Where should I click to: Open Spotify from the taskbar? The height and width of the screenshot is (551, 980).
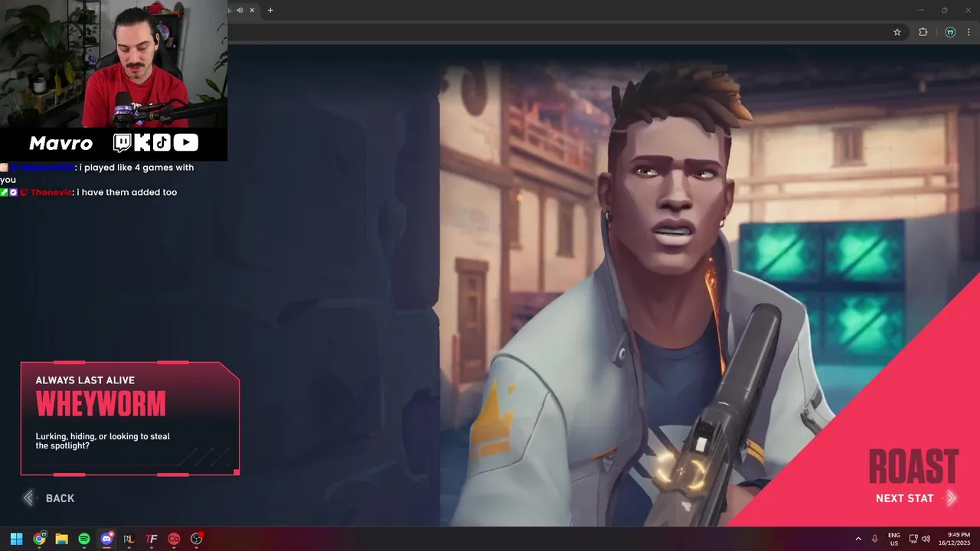(84, 539)
